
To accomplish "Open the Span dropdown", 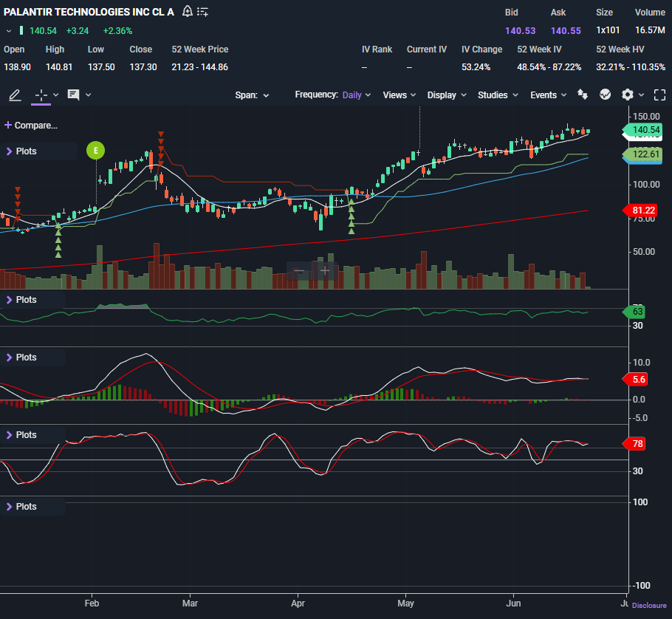I will click(x=252, y=95).
